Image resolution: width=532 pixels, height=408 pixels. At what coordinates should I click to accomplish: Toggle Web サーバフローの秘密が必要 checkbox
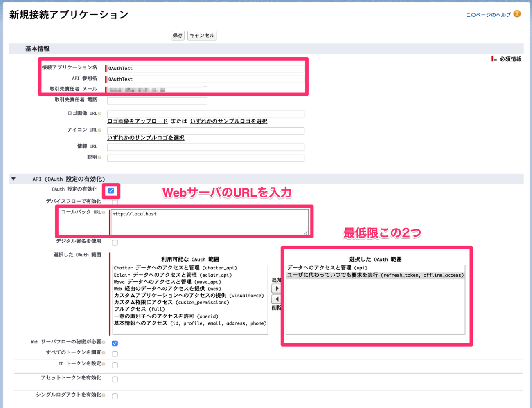click(115, 343)
